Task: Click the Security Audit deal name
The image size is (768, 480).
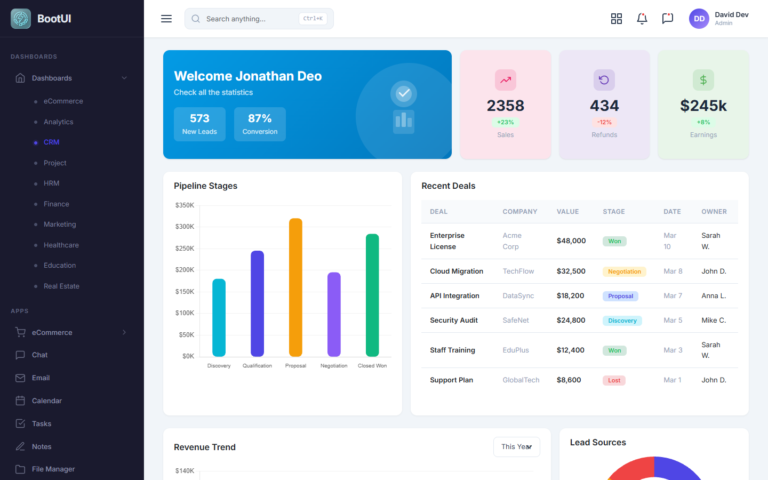Action: [x=454, y=320]
